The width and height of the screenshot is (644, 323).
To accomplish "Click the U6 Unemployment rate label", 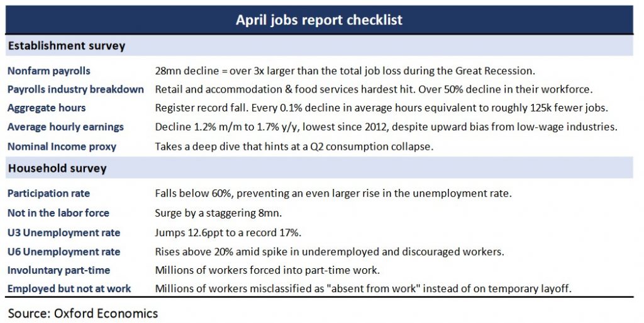I will pyautogui.click(x=64, y=251).
